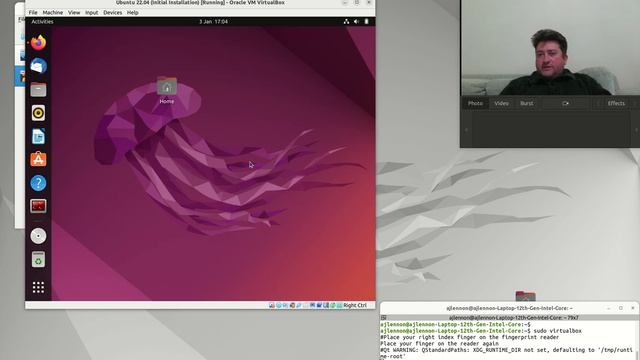Click display indicator in VirtualBox status bar
The image size is (640, 360).
click(312, 305)
